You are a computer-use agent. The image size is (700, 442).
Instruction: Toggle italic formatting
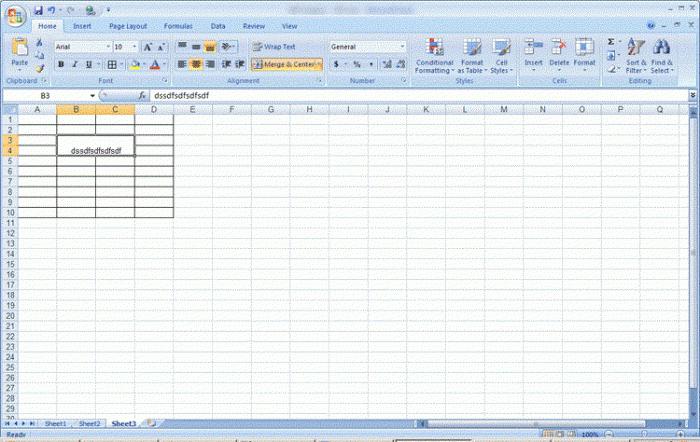point(75,65)
